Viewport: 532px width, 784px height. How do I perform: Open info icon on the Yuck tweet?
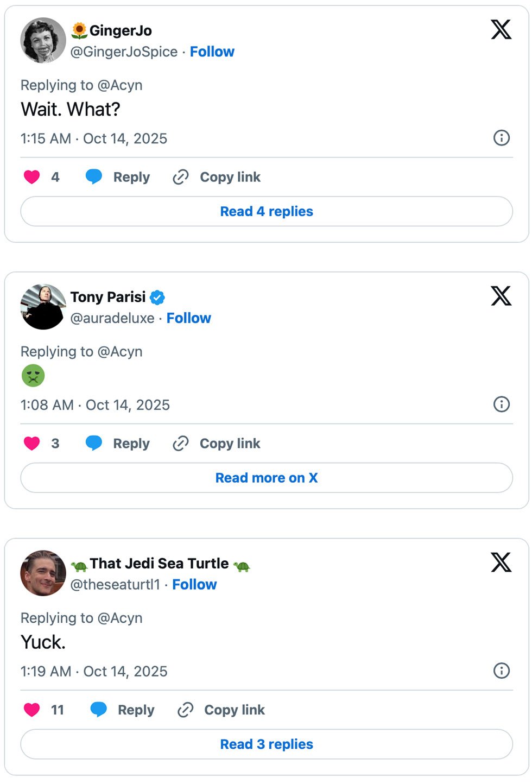click(x=501, y=671)
